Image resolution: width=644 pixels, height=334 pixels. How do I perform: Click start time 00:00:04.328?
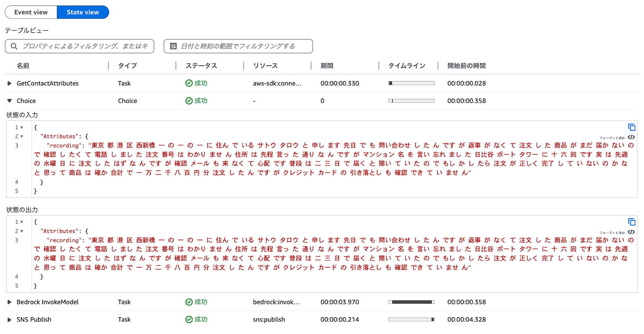point(467,320)
